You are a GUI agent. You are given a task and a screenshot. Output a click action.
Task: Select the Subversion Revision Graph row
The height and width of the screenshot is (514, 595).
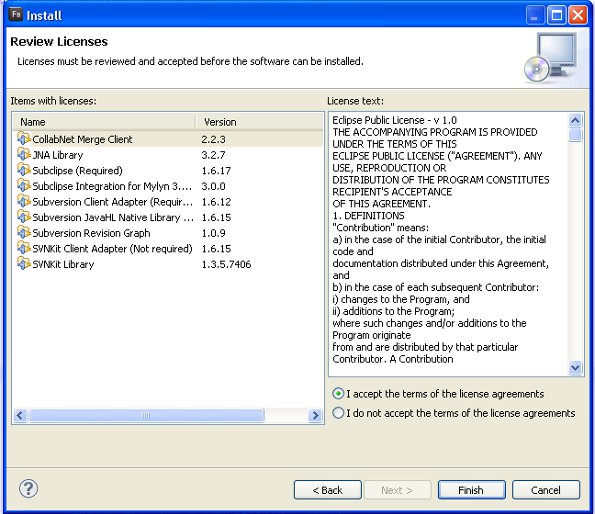pyautogui.click(x=168, y=233)
